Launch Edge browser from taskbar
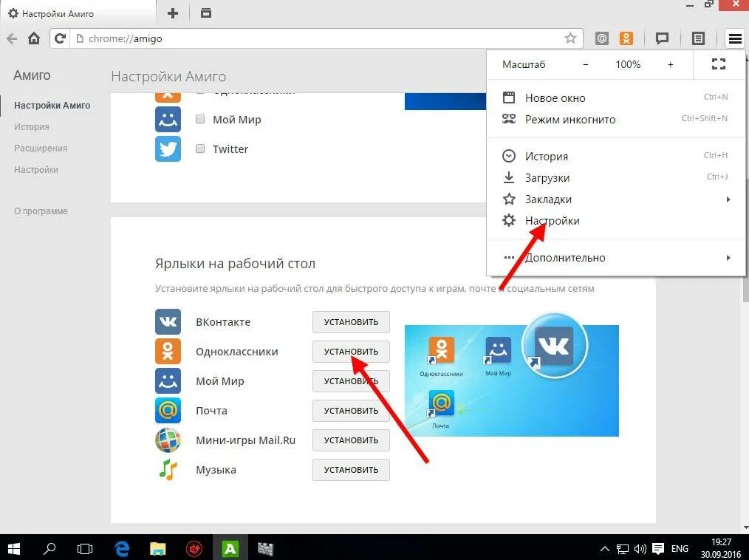The image size is (749, 560). (122, 548)
